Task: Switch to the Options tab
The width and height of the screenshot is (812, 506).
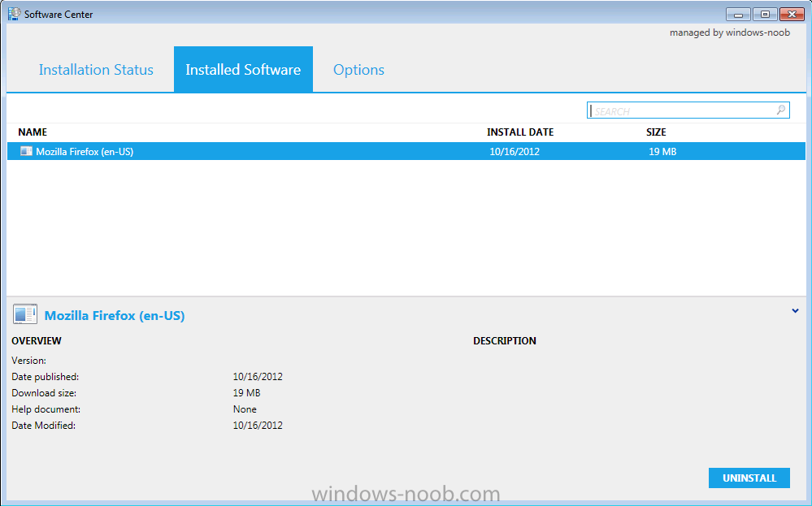Action: [358, 70]
